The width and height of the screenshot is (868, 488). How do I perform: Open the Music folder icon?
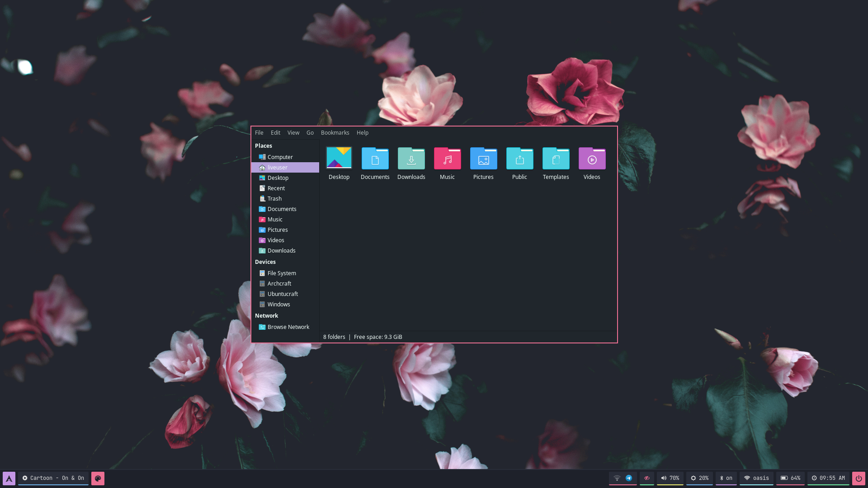447,159
